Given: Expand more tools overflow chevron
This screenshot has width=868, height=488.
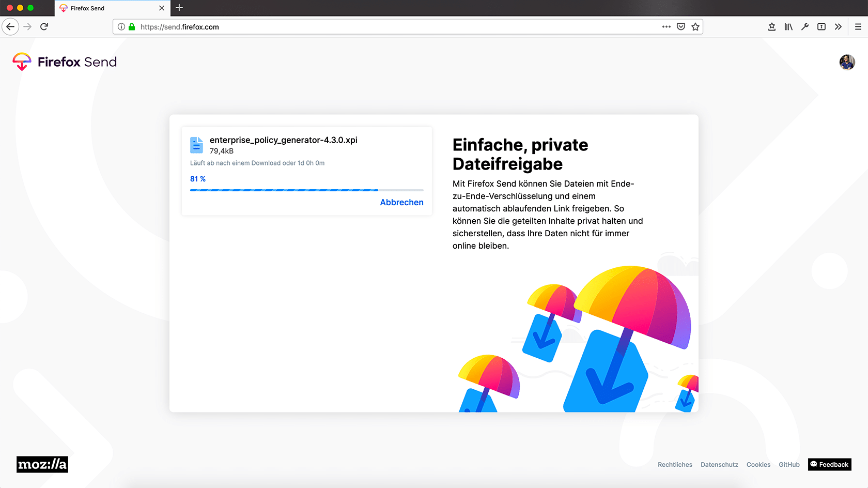Looking at the screenshot, I should (x=838, y=27).
